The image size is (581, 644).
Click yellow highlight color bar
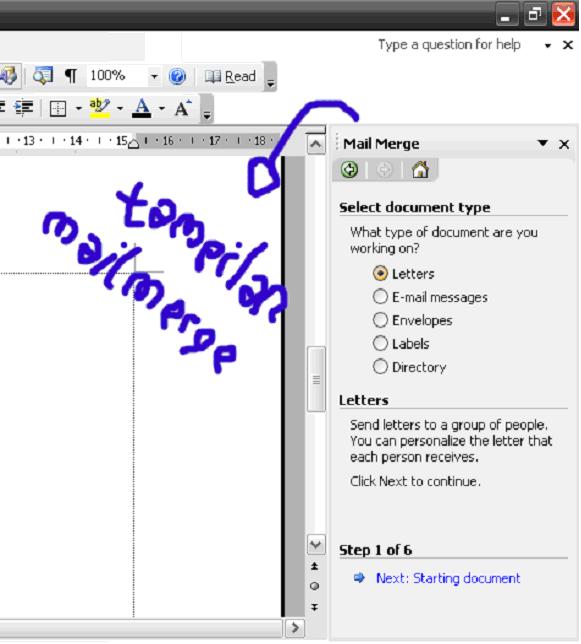pyautogui.click(x=100, y=116)
